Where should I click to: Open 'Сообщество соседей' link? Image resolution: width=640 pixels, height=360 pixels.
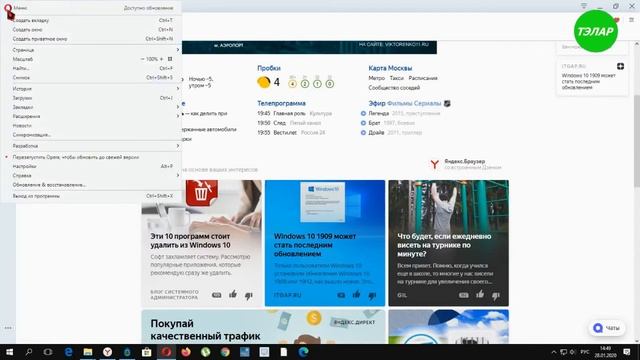coord(394,88)
